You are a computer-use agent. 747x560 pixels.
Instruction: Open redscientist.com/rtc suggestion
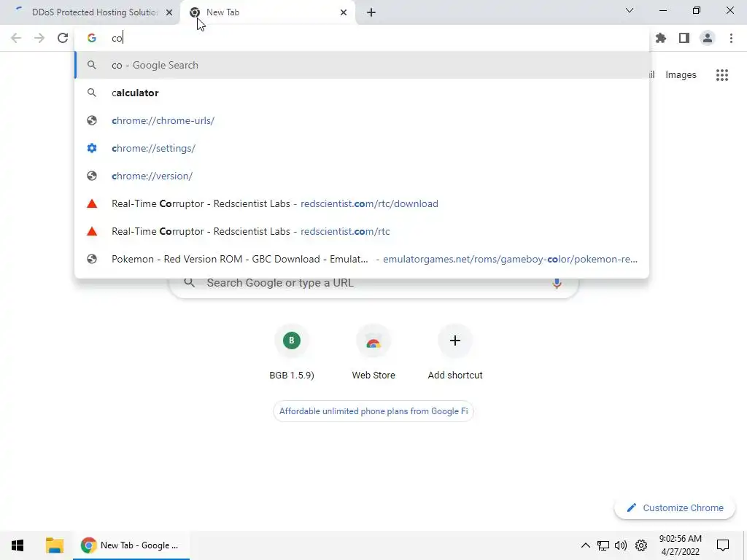(x=362, y=231)
